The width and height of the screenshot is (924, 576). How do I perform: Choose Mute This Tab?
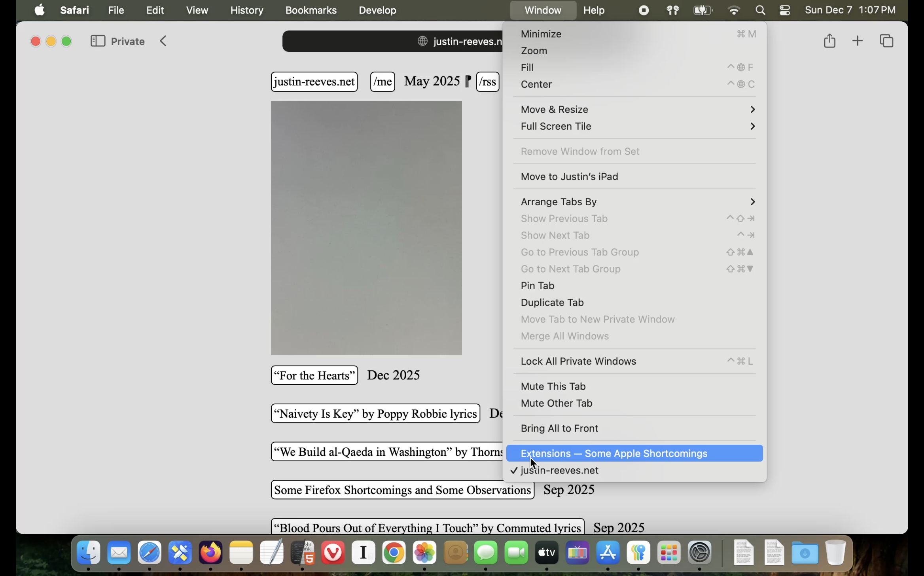point(553,386)
